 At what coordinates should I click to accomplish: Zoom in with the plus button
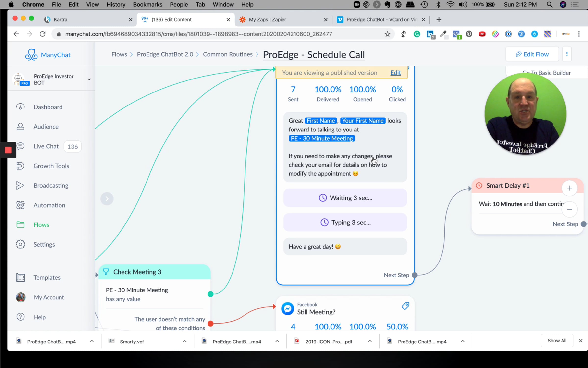569,188
